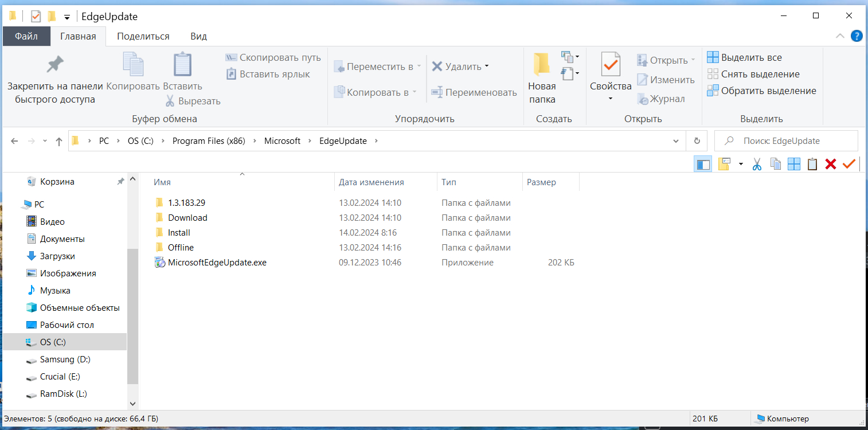Switch to the Вид tab
The height and width of the screenshot is (430, 868).
pyautogui.click(x=199, y=36)
